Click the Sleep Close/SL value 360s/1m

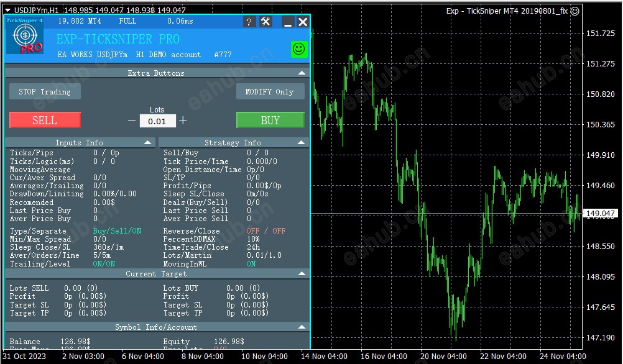[x=108, y=247]
